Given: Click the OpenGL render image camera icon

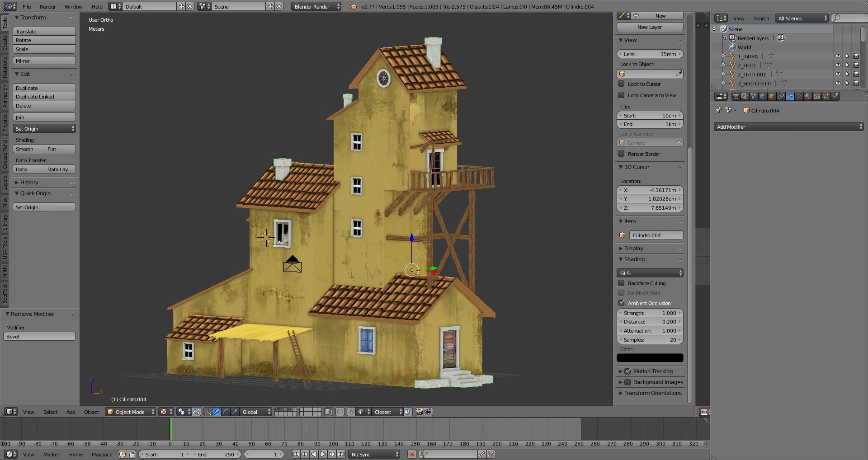Looking at the screenshot, I should click(419, 412).
